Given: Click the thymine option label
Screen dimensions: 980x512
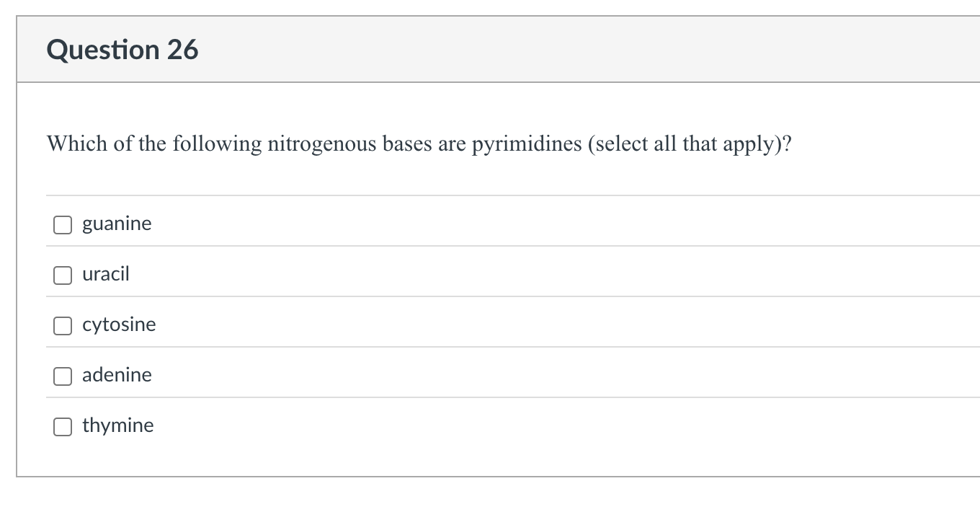Looking at the screenshot, I should 118,425.
